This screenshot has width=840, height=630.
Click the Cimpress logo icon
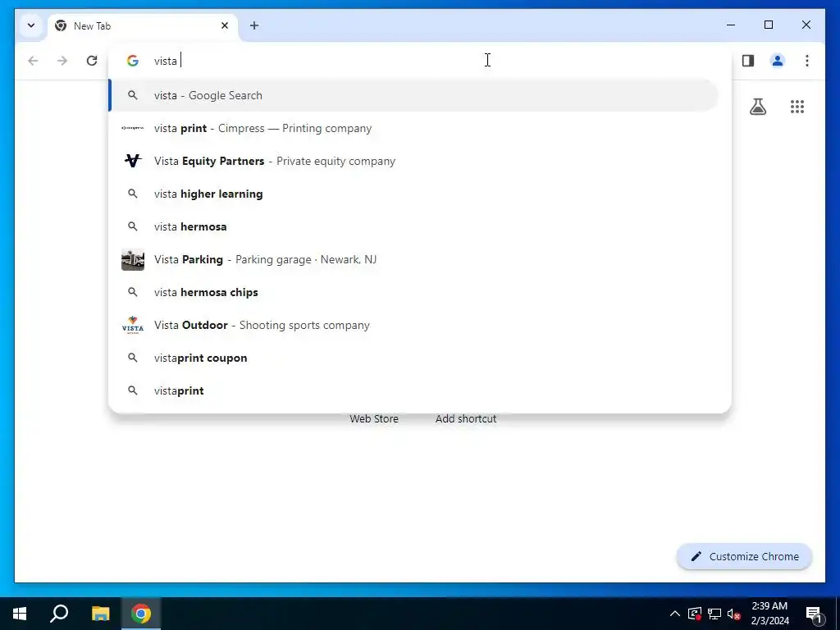tap(132, 128)
